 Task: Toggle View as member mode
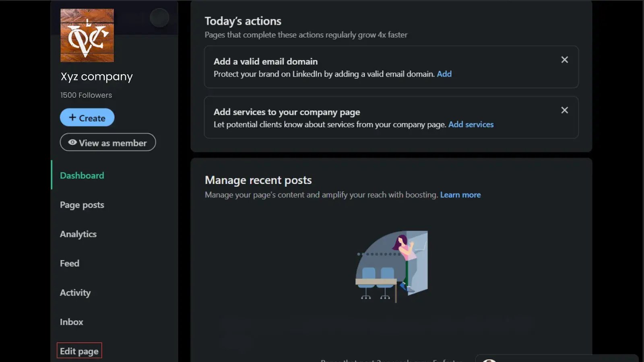coord(108,142)
